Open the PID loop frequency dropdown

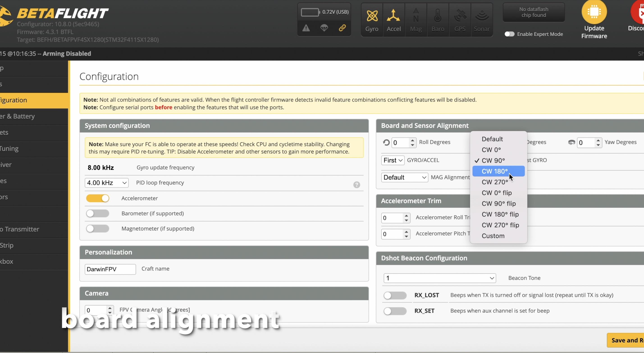point(107,183)
